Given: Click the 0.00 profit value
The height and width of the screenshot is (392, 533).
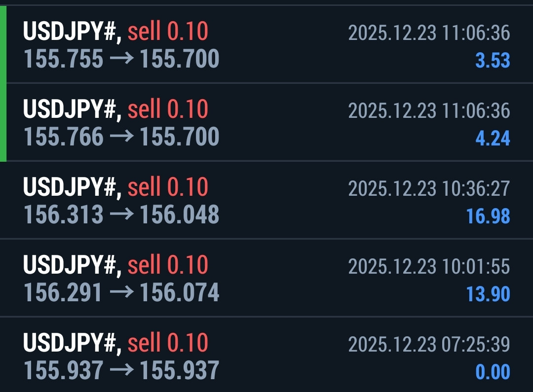Looking at the screenshot, I should (x=492, y=372).
